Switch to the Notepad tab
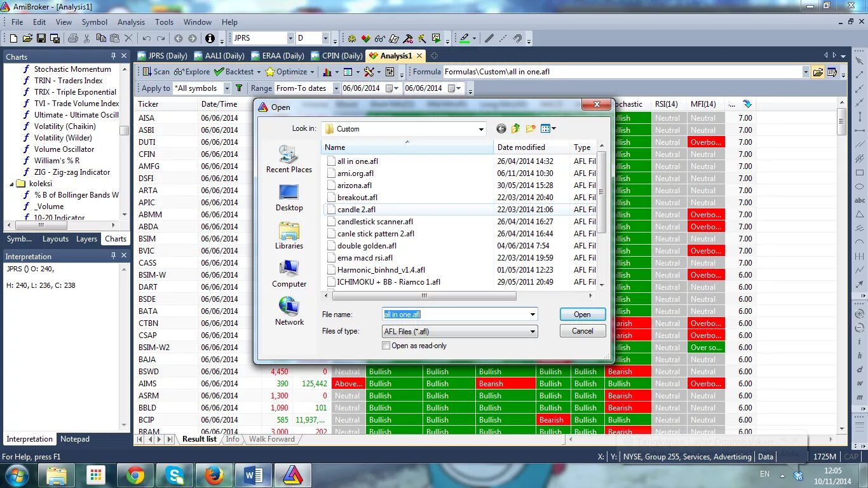868x488 pixels. point(75,439)
